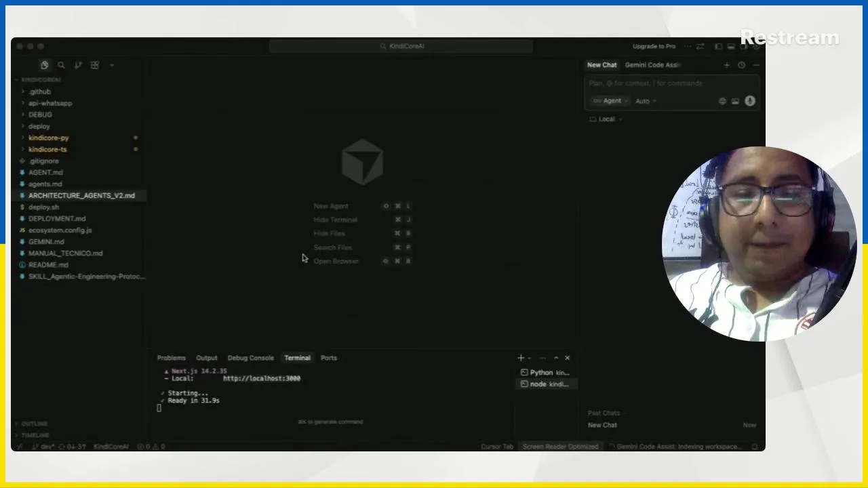This screenshot has width=868, height=488.
Task: Open the Local environment dropdown
Action: [606, 119]
